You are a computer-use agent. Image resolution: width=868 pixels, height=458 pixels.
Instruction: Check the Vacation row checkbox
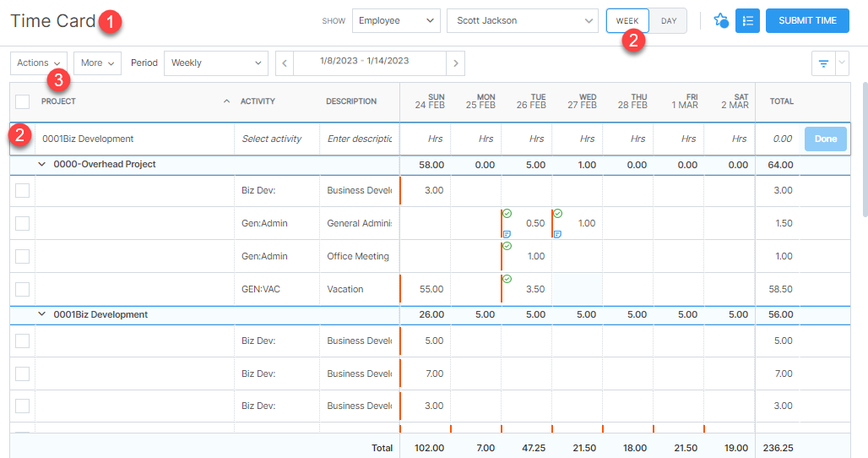pyautogui.click(x=22, y=289)
